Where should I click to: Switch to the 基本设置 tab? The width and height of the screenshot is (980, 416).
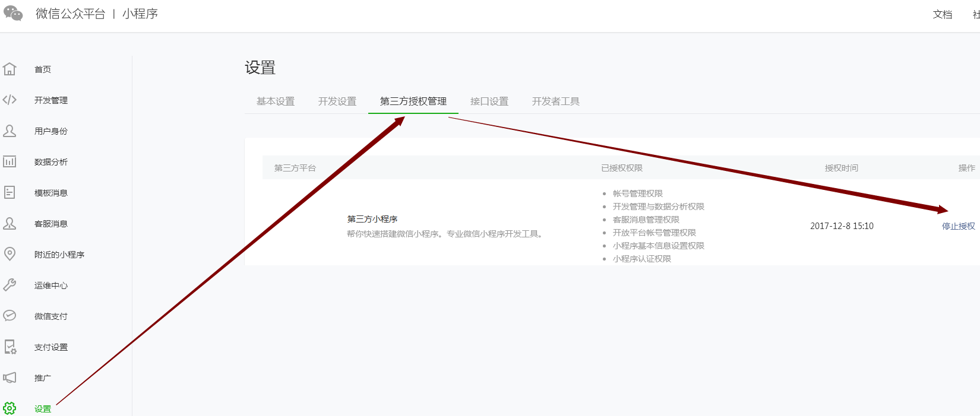tap(276, 101)
